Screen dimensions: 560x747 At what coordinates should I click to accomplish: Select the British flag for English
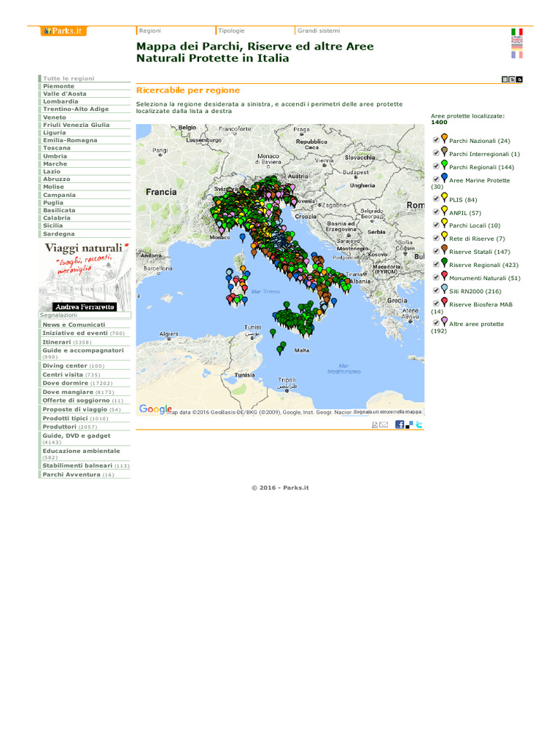[517, 39]
